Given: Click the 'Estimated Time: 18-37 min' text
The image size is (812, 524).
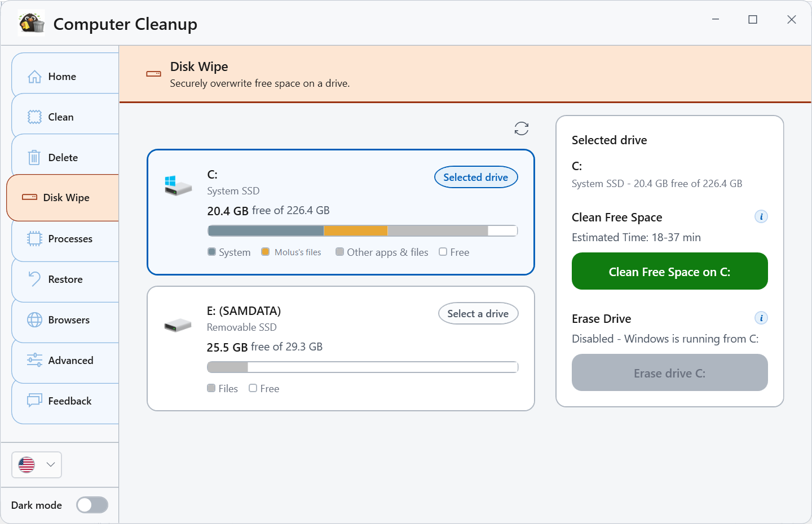Looking at the screenshot, I should (x=636, y=237).
